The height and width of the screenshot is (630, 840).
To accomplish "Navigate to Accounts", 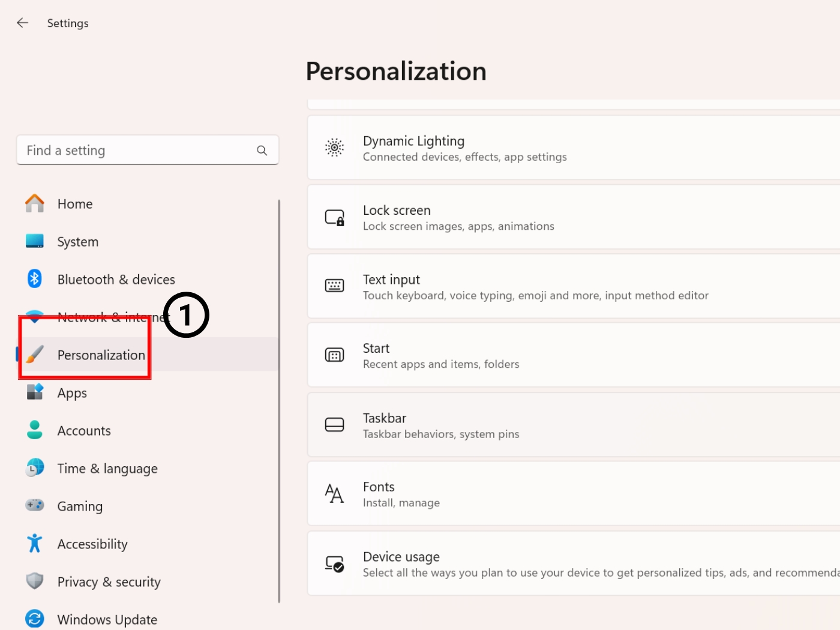I will (148, 431).
